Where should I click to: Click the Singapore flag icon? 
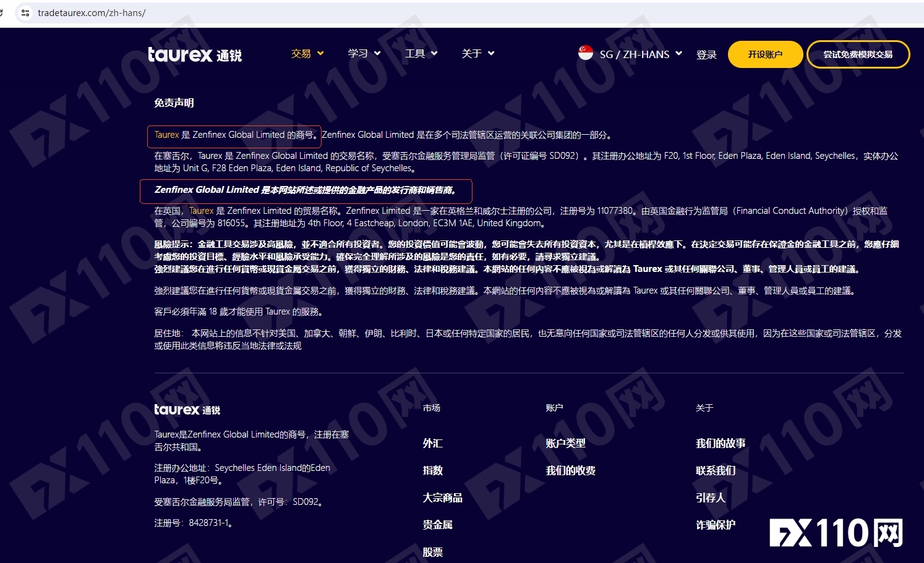click(x=586, y=53)
